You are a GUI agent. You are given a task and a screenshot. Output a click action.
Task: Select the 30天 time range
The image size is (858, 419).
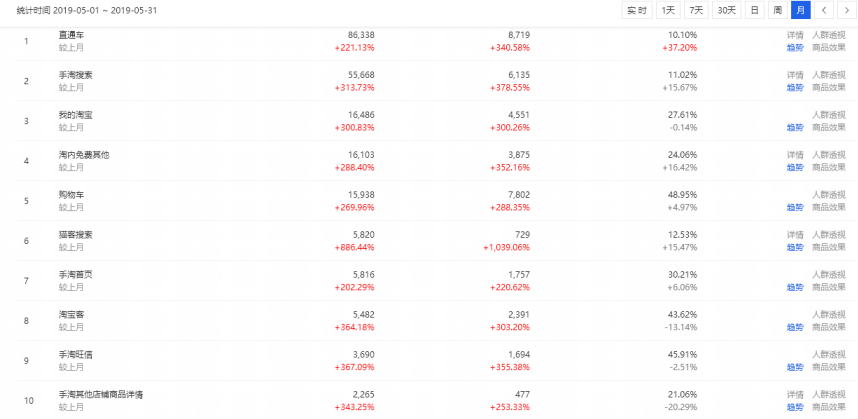(727, 10)
